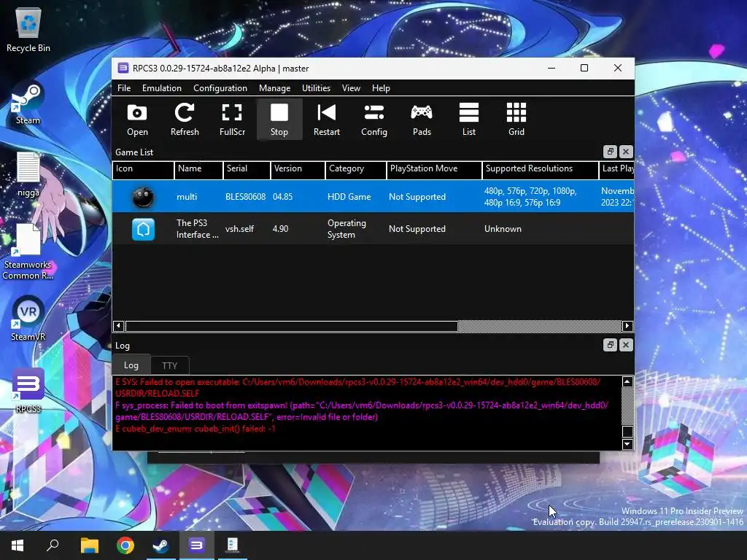This screenshot has width=747, height=560.
Task: Switch to RPCS3 taskbar button
Action: [x=196, y=545]
